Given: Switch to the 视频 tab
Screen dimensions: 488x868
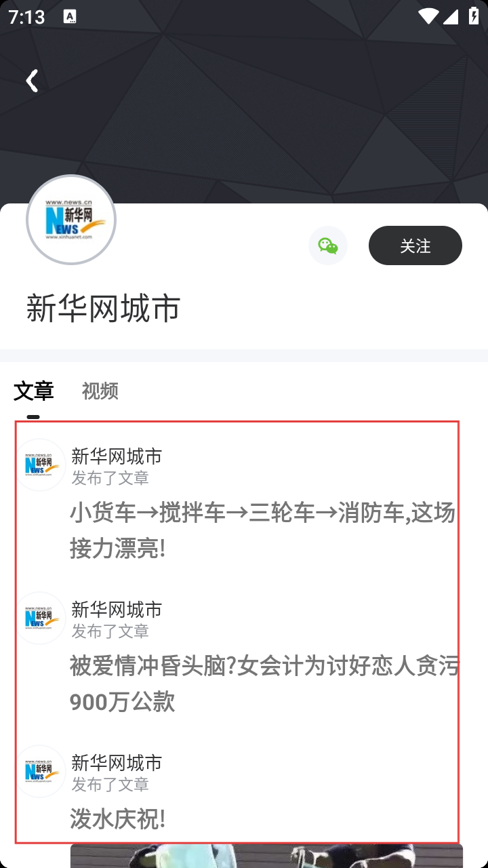Looking at the screenshot, I should click(100, 391).
